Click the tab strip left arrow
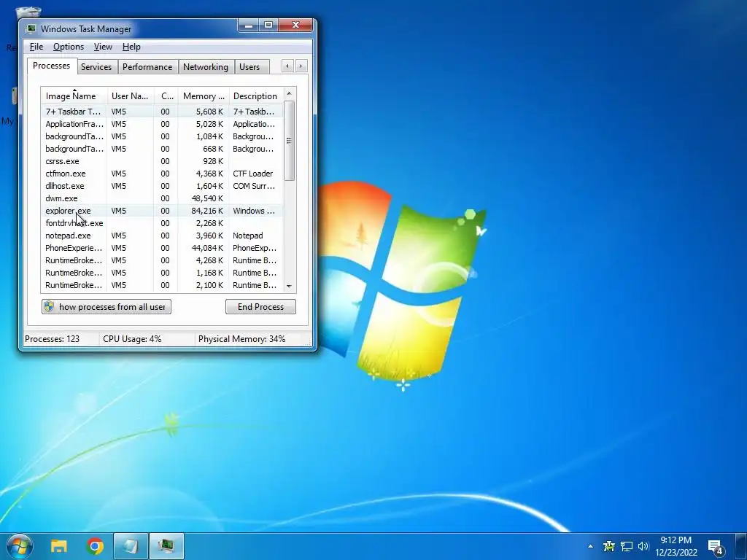 pyautogui.click(x=287, y=66)
